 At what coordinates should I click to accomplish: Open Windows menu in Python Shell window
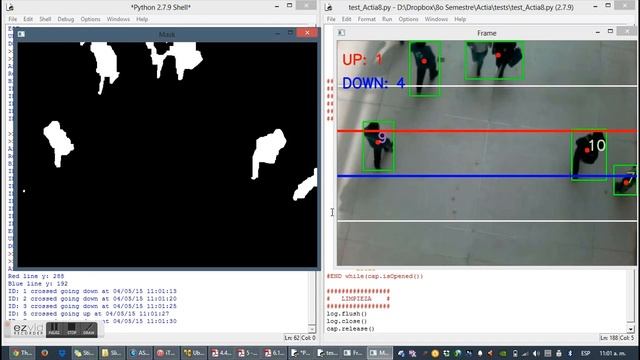[118, 19]
